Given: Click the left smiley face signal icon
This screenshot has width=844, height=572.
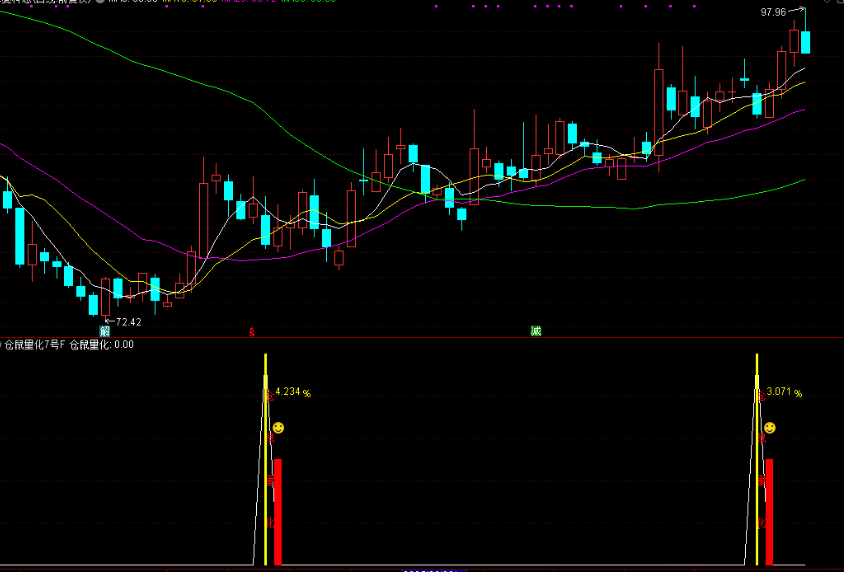Looking at the screenshot, I should [x=279, y=427].
